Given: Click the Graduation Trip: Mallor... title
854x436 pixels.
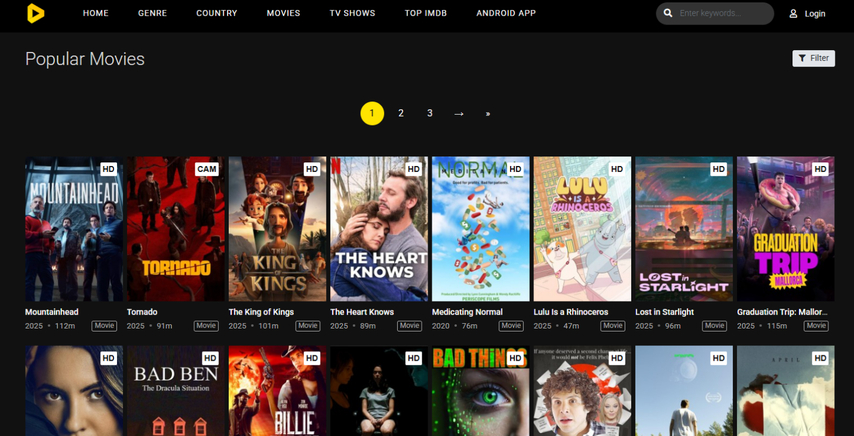Looking at the screenshot, I should 782,312.
